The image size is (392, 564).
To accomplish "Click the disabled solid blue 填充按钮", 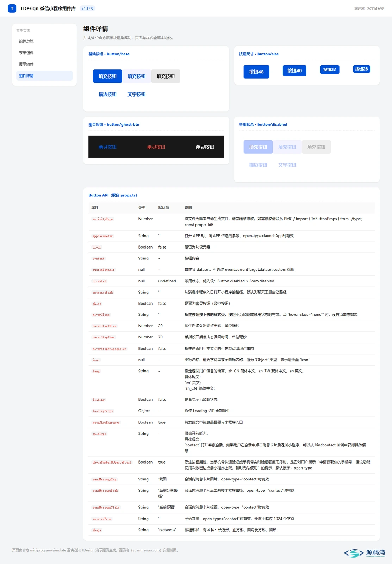I will coord(258,147).
